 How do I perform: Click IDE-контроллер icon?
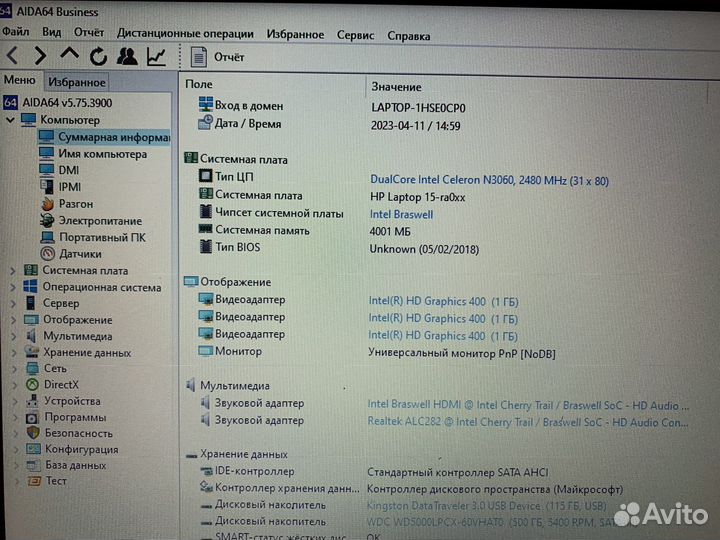click(206, 471)
